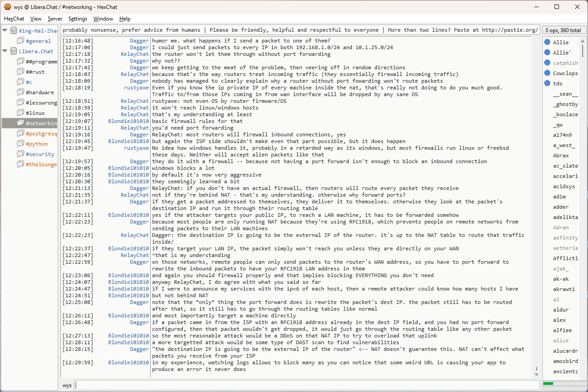The image size is (588, 392).
Task: Click the blue status dot beside tds
Action: (547, 84)
